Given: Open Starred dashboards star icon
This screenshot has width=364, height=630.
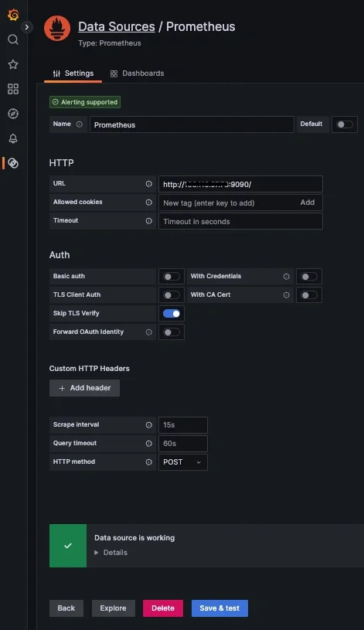Looking at the screenshot, I should tap(13, 64).
